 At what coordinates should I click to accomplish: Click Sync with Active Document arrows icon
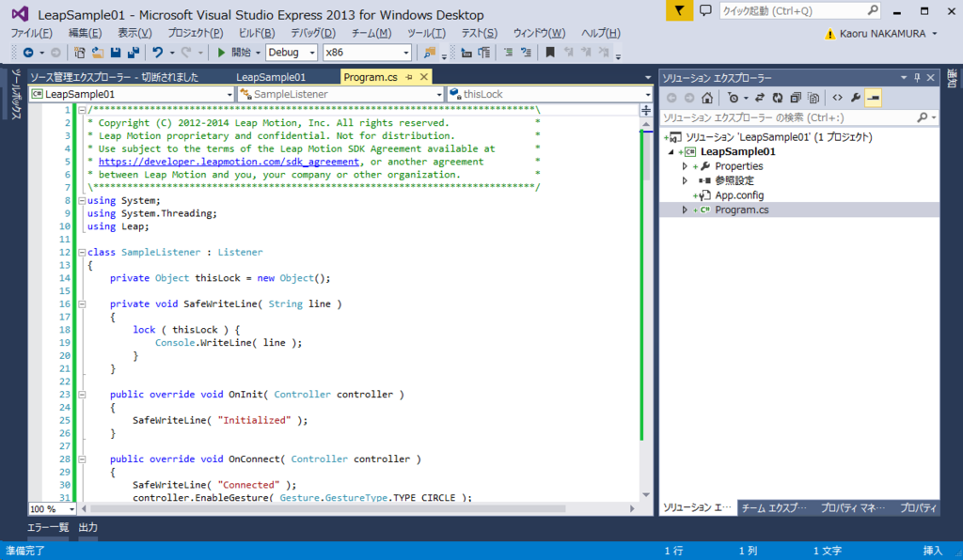[x=760, y=98]
